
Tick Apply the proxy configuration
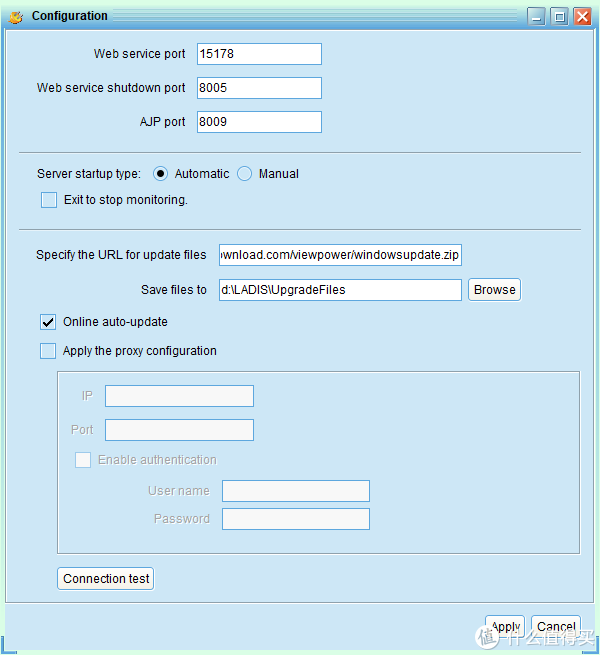48,351
